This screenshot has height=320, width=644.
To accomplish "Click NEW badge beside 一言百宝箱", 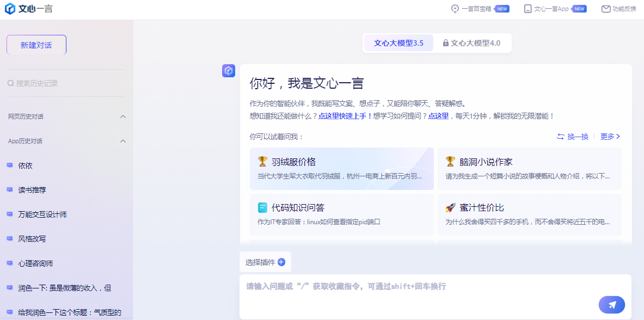I will 501,9.
